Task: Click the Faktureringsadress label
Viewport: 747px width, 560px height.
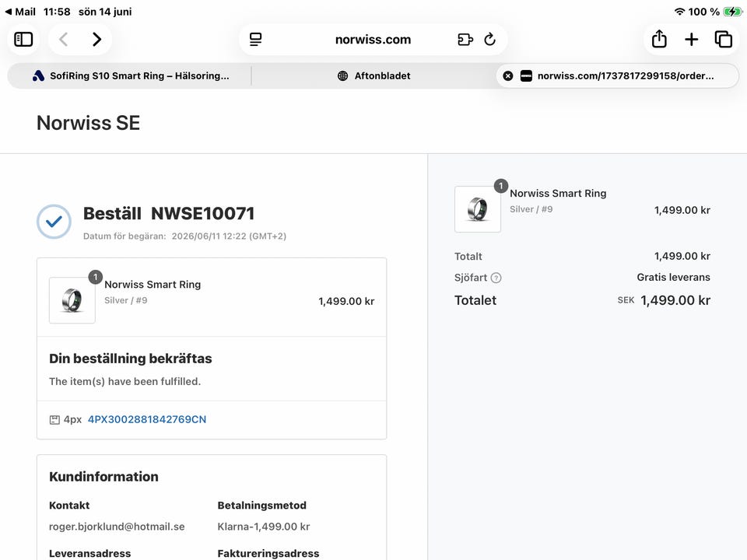Action: click(268, 553)
